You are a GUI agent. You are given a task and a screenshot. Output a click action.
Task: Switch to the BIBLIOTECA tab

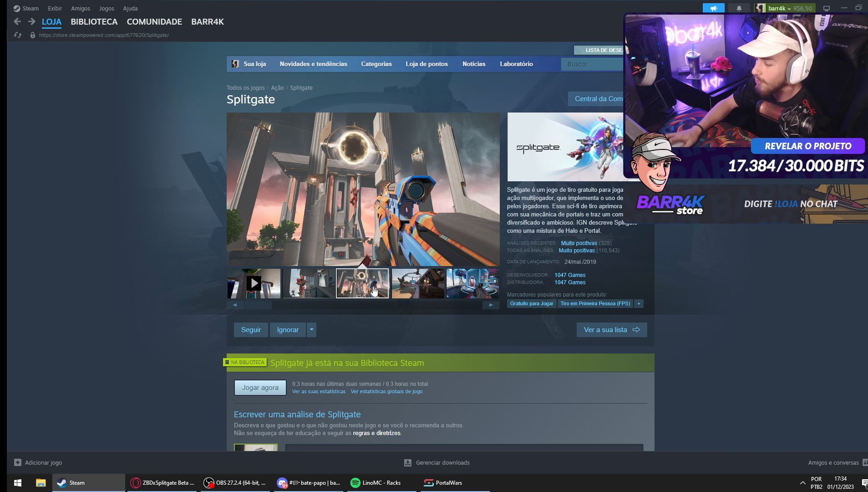coord(94,22)
